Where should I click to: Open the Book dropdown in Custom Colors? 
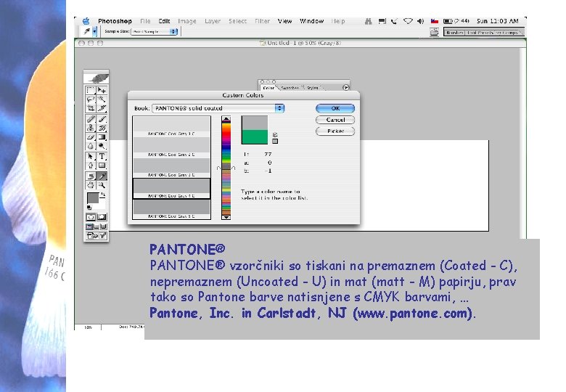coord(218,108)
